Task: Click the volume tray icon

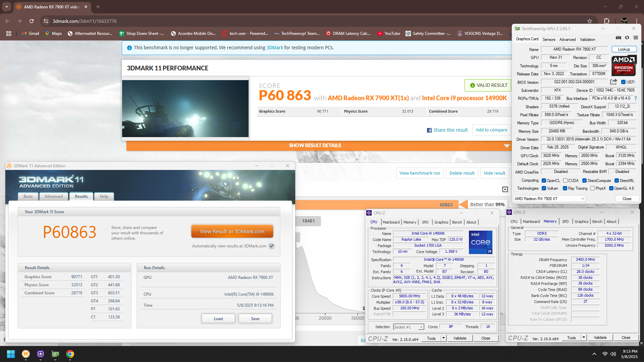Action: coord(613,354)
